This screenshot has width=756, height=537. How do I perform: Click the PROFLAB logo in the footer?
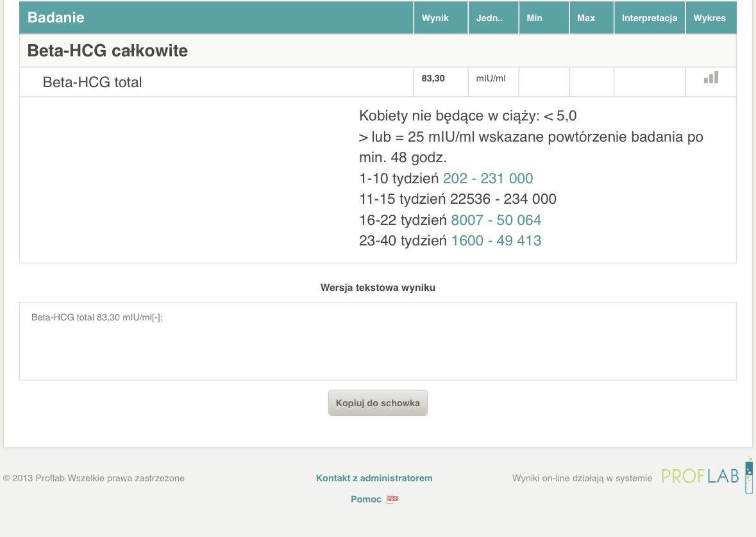pyautogui.click(x=705, y=476)
